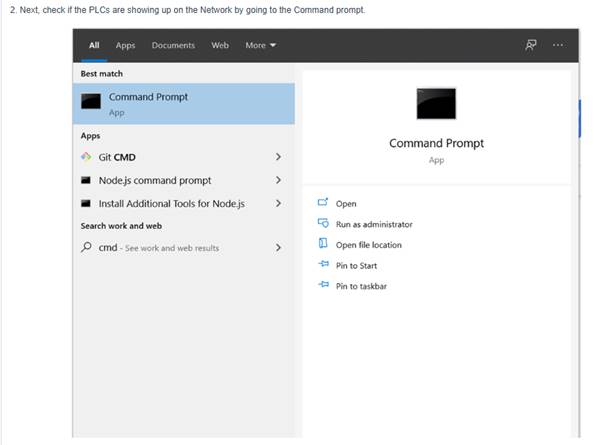Expand cmd web results chevron
Viewport: 605px width, 445px height.
tap(278, 247)
